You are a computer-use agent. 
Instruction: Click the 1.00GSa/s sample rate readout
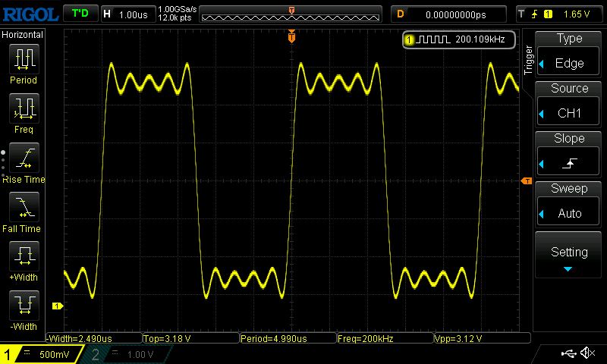(x=177, y=9)
